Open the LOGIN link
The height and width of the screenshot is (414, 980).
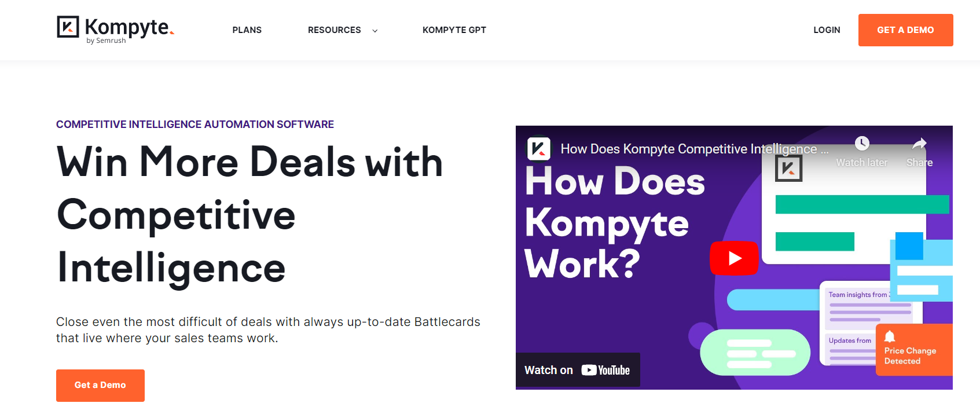pos(827,30)
